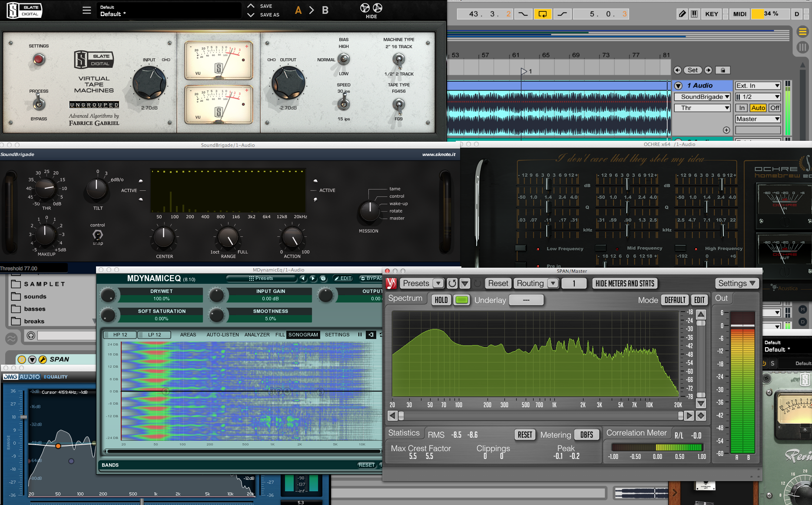Enable draw mode pencil in Ableton

click(682, 14)
